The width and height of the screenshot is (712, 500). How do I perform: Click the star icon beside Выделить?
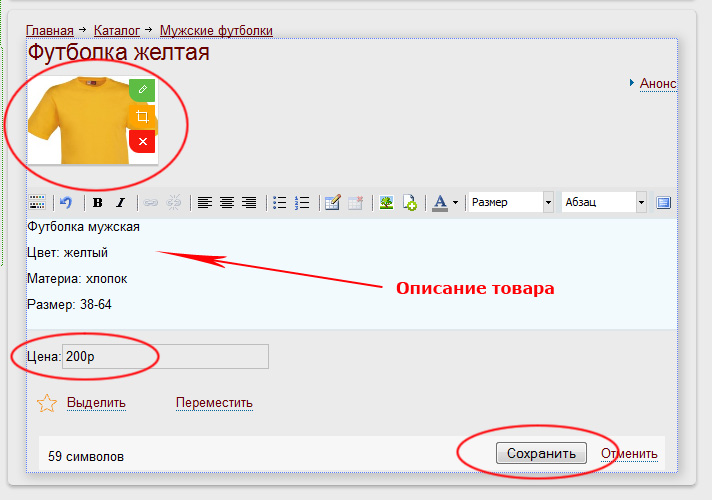(x=46, y=403)
